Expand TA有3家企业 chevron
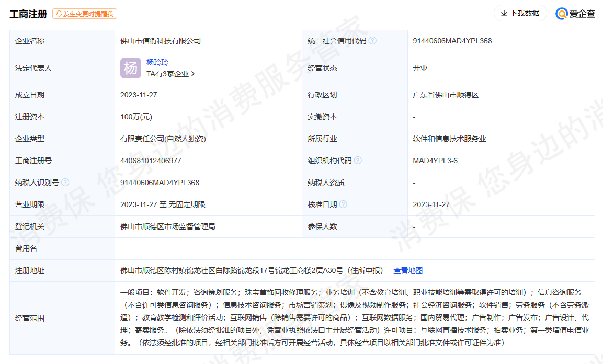Viewport: 603px width, 364px height. (x=193, y=74)
